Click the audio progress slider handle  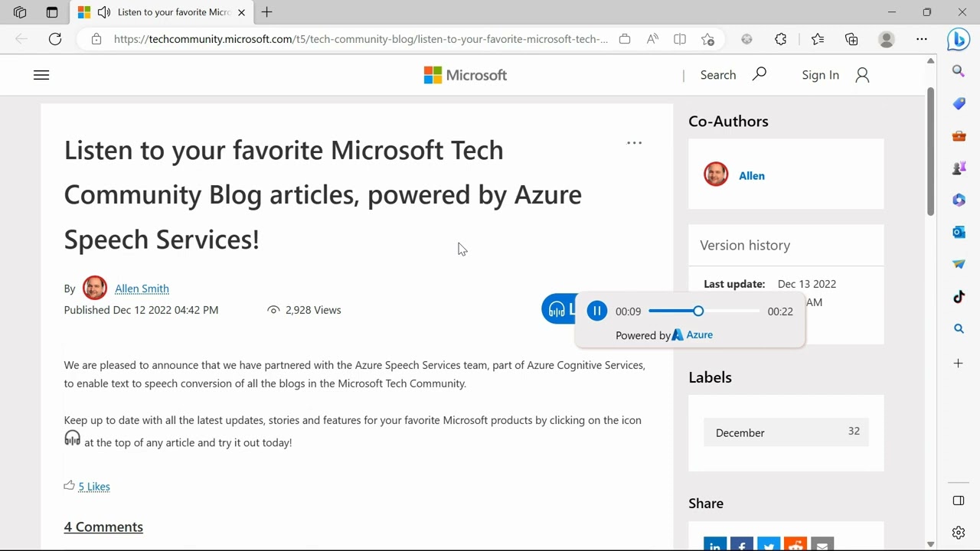698,311
